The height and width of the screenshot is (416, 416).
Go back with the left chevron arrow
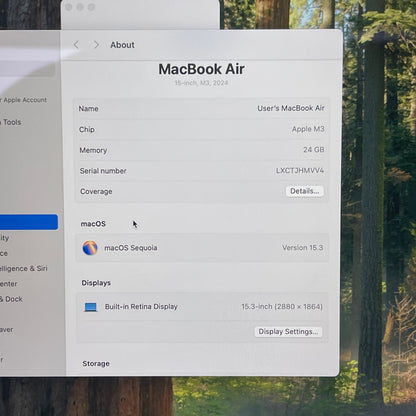tap(76, 45)
